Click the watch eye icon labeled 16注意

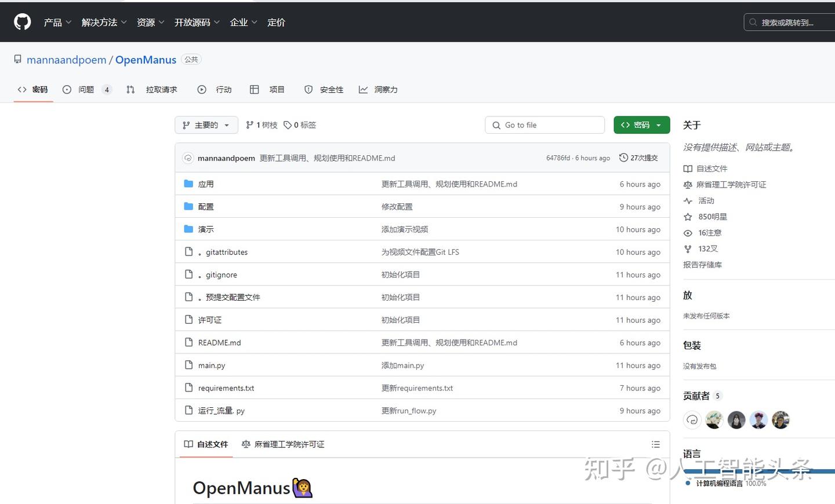tap(688, 232)
